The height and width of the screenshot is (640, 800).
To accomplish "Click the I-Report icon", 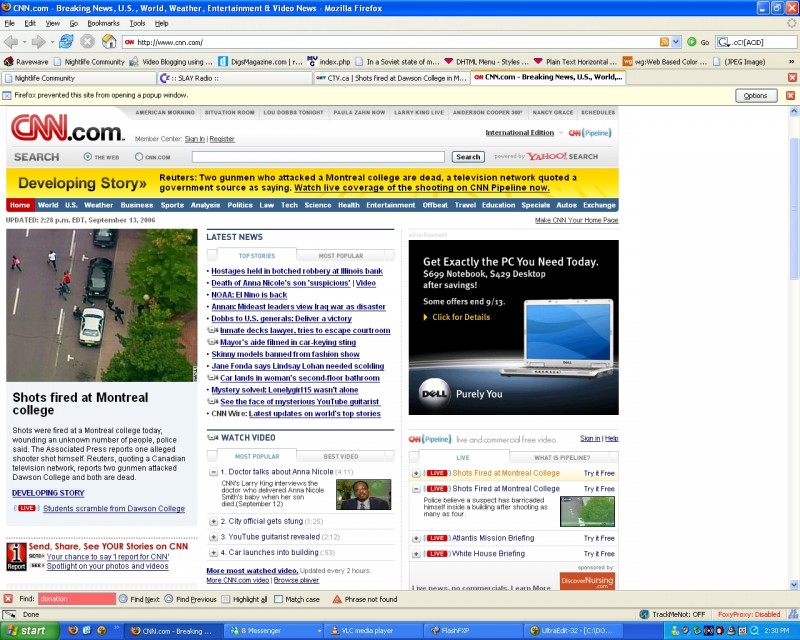I will point(16,556).
